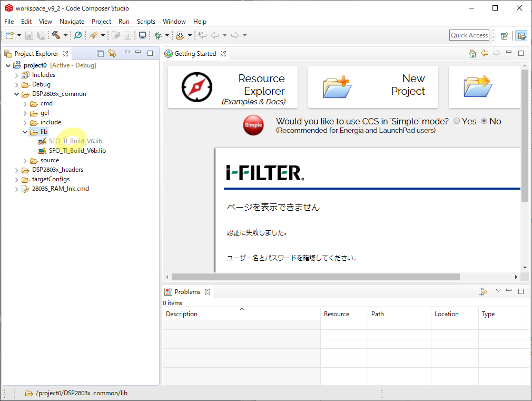Toggle Link with Editor in Project Explorer

click(112, 53)
